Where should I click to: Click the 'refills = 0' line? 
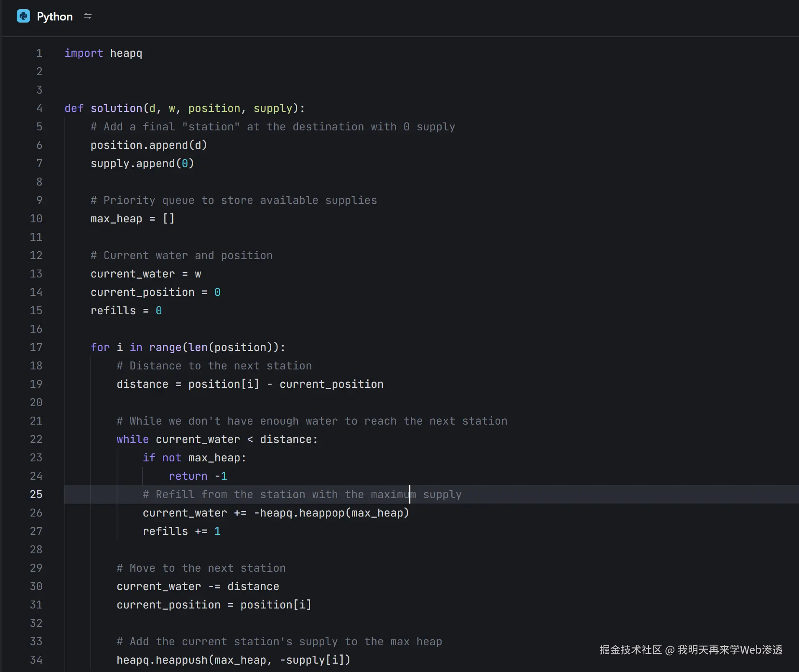click(x=126, y=311)
